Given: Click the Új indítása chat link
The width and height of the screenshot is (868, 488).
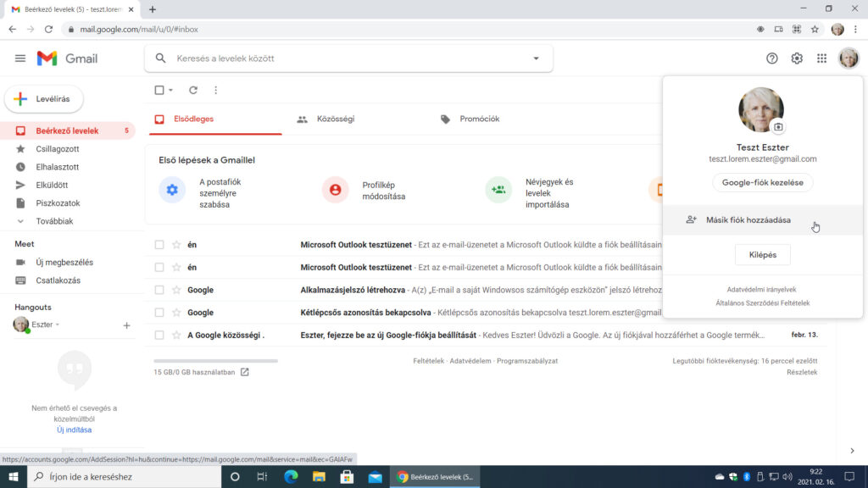Looking at the screenshot, I should tap(75, 430).
